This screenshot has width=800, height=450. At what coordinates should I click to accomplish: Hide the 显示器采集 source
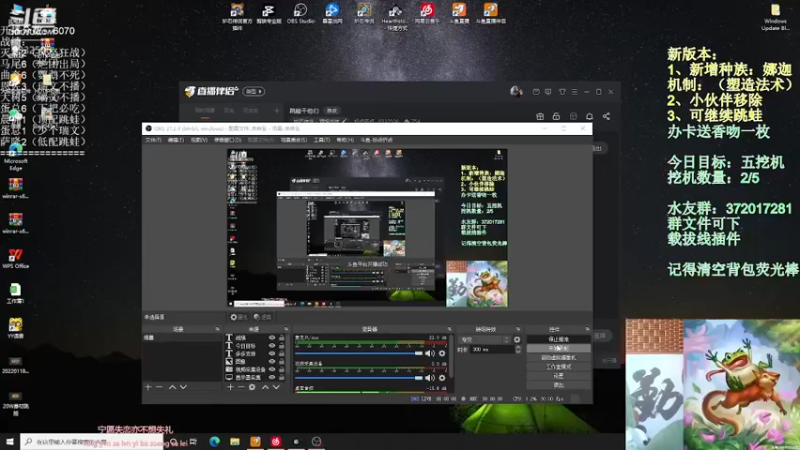pos(272,378)
